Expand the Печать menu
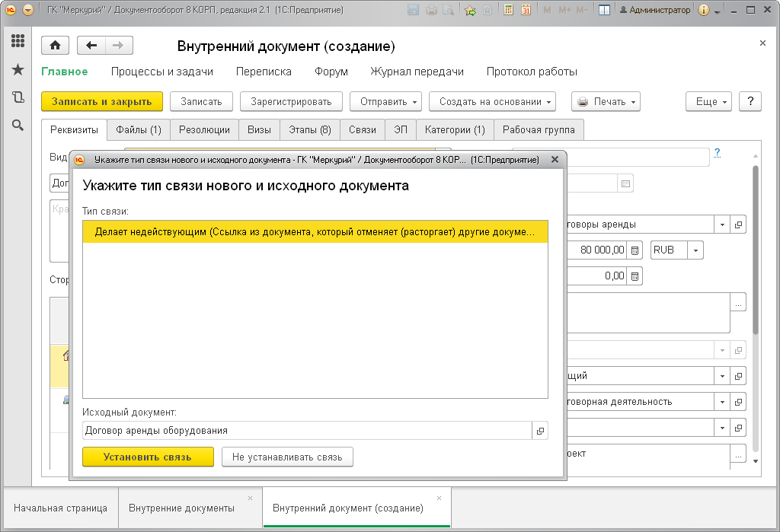Screen dimensions: 780x532 [606, 101]
